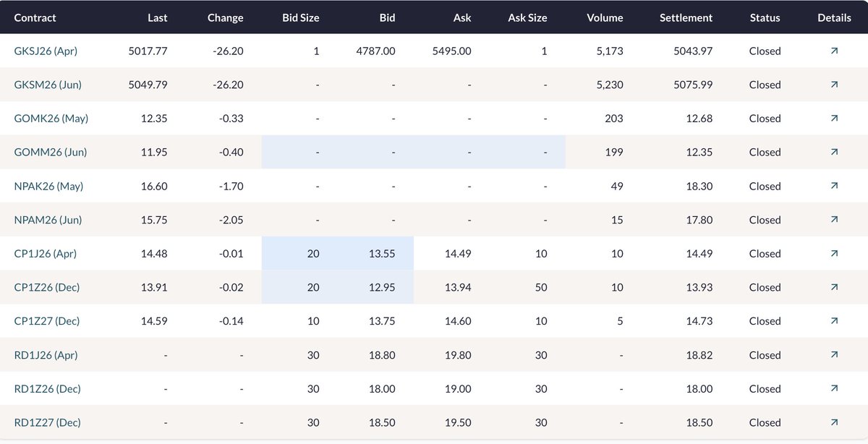
Task: Open the CP1J26 (Apr) contract link
Action: click(45, 254)
